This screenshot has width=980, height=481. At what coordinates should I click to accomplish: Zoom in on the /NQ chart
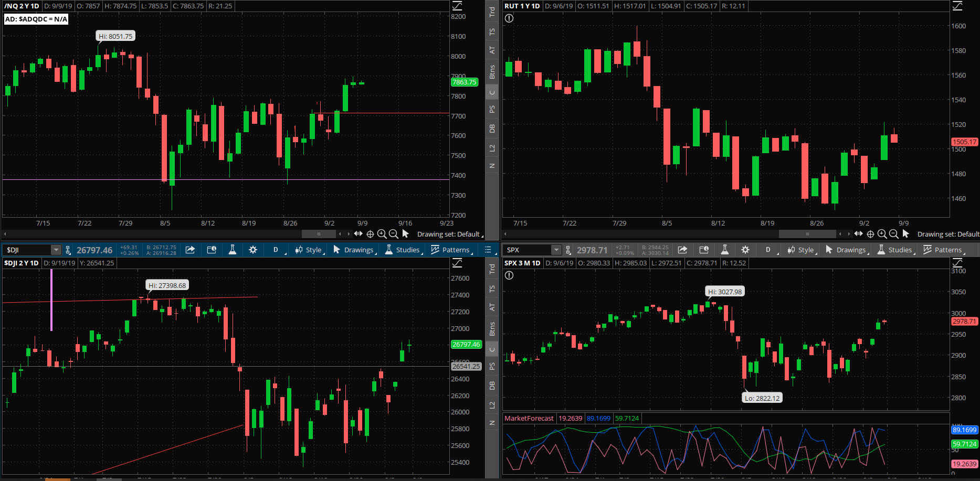(x=382, y=234)
